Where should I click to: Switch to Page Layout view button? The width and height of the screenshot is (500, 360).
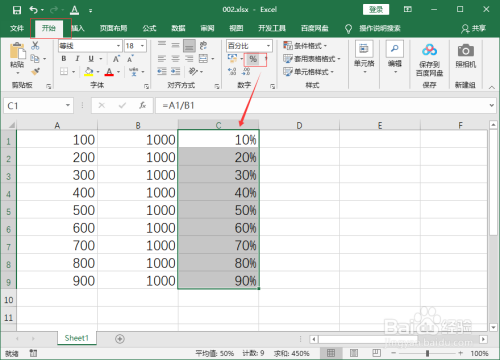tap(354, 353)
